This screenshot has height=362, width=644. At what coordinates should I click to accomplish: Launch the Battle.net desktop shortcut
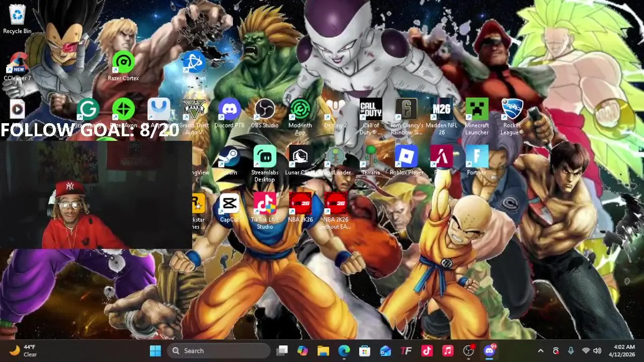click(x=194, y=66)
